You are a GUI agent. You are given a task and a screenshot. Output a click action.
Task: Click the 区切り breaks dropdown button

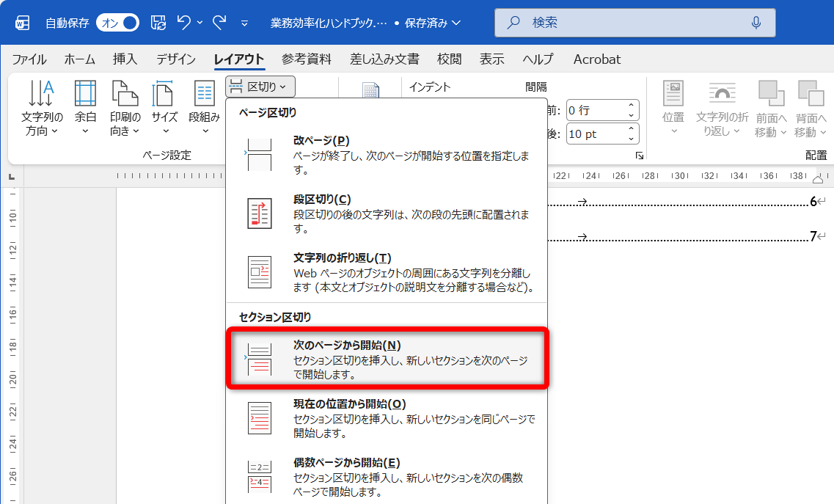[x=260, y=87]
